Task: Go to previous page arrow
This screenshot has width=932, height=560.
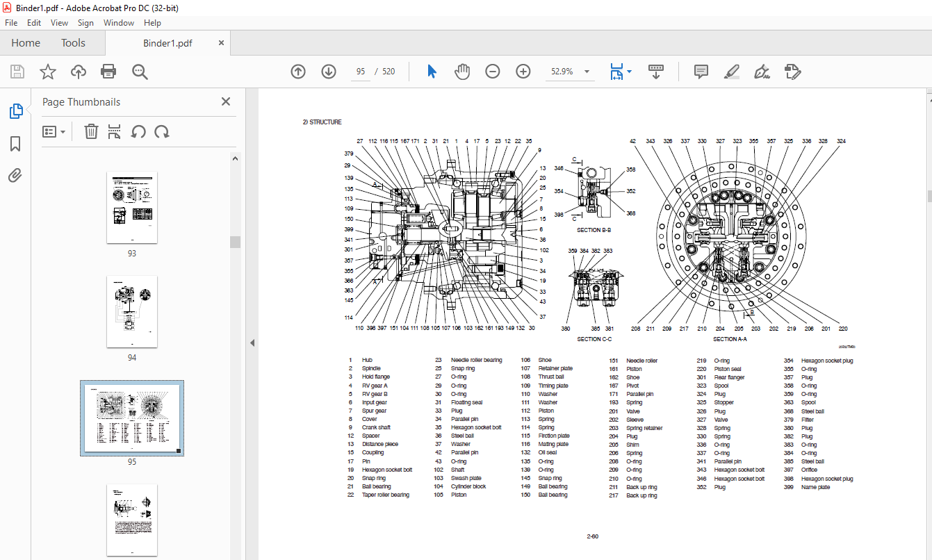Action: [298, 72]
